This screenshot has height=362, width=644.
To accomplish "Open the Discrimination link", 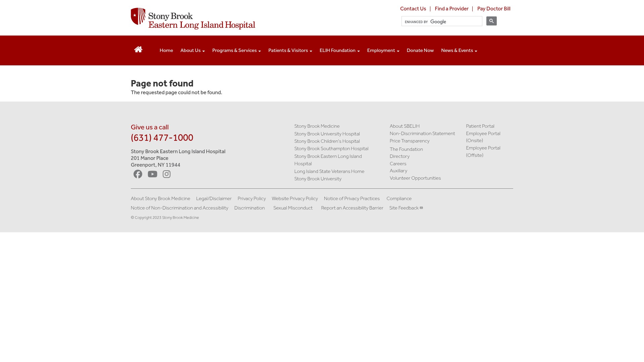I will (250, 208).
